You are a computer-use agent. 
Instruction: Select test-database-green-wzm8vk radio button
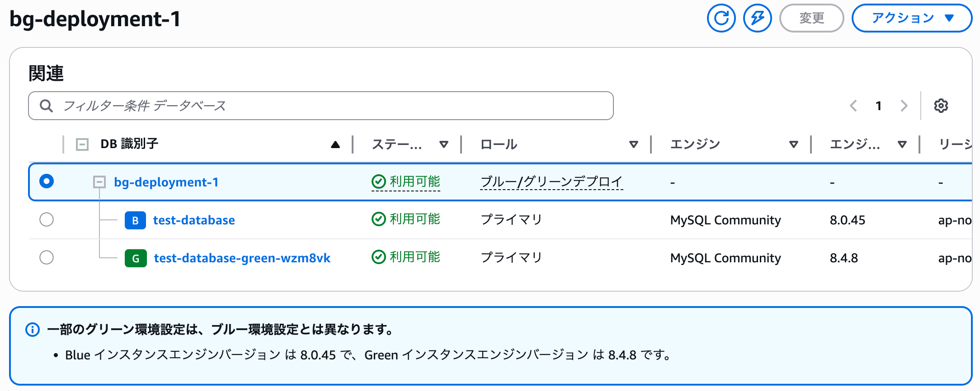coord(47,257)
